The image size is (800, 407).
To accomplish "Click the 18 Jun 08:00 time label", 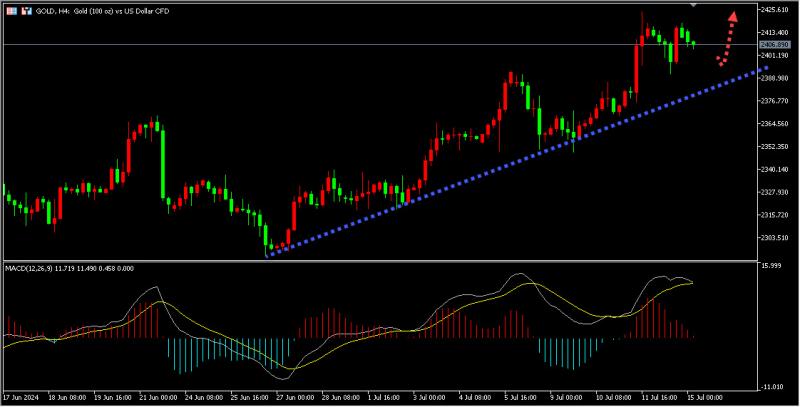I will [x=68, y=397].
